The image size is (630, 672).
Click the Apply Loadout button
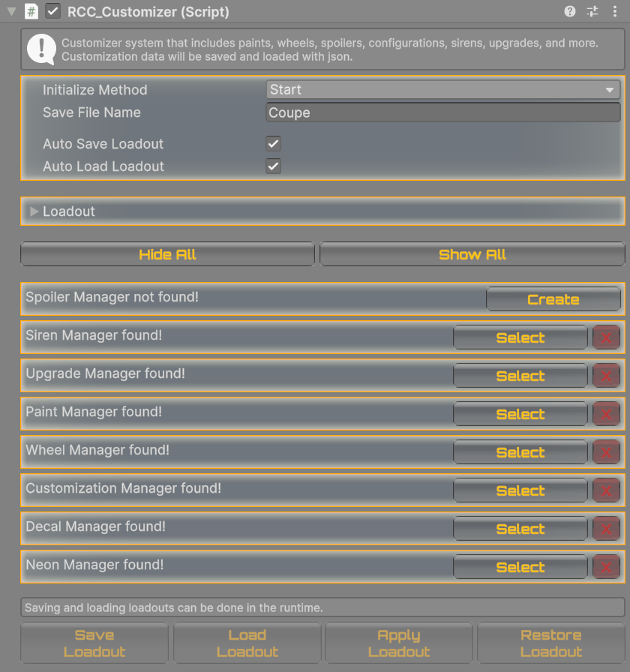coord(399,643)
